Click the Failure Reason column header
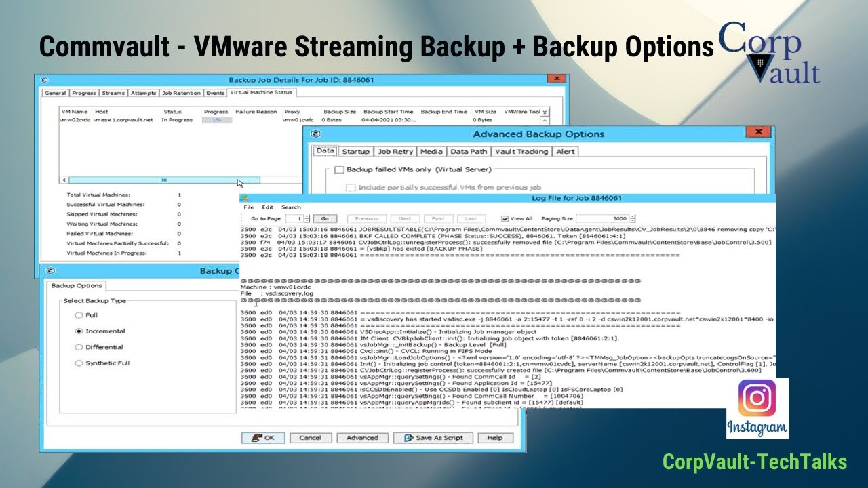This screenshot has height=488, width=868. [x=256, y=112]
